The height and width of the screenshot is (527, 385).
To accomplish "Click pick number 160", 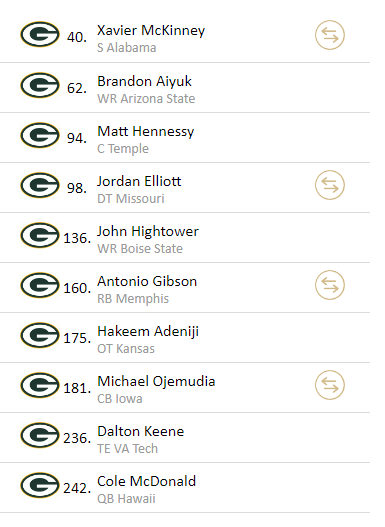I will pos(77,288).
